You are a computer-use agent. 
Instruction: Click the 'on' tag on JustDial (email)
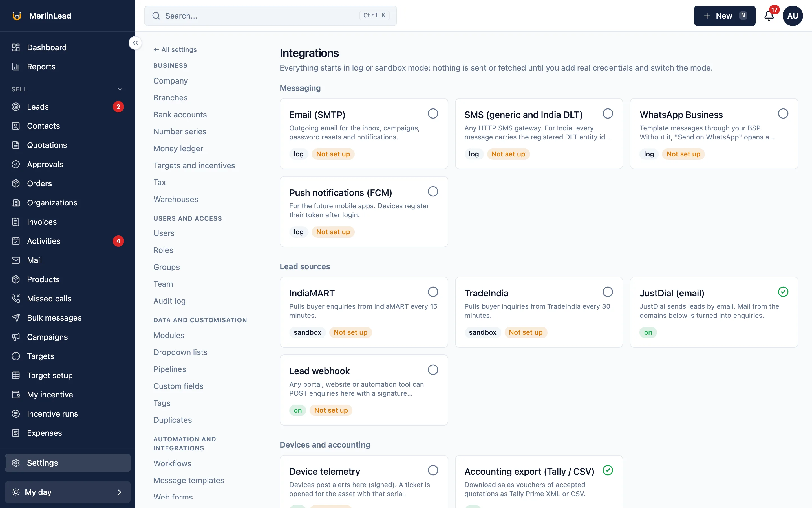(x=648, y=332)
